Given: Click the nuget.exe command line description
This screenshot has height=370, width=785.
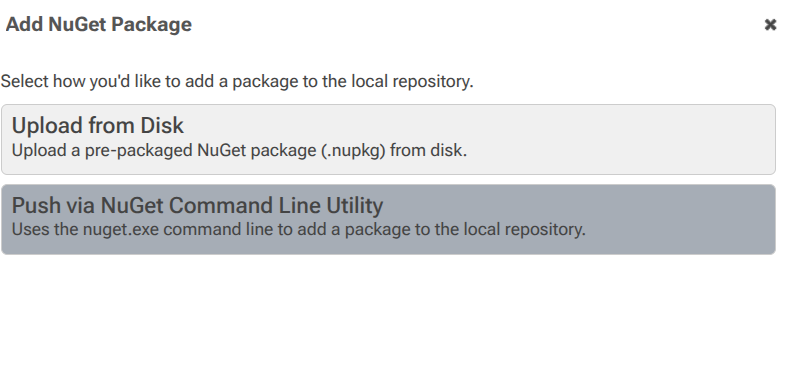Looking at the screenshot, I should click(298, 229).
